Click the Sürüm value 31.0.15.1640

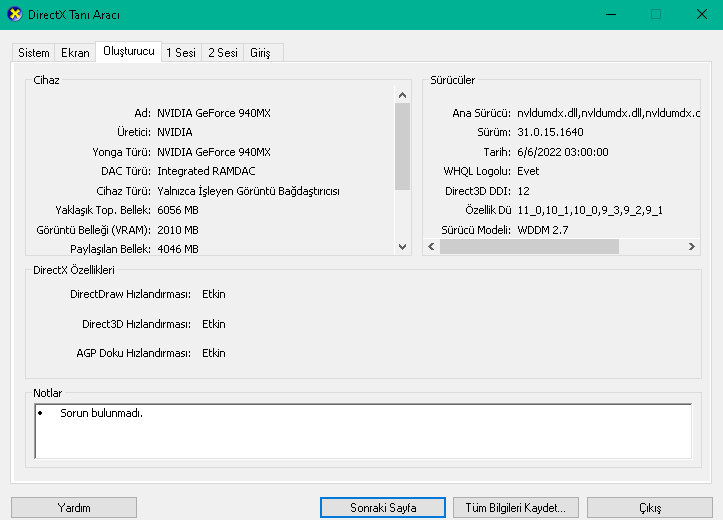550,132
